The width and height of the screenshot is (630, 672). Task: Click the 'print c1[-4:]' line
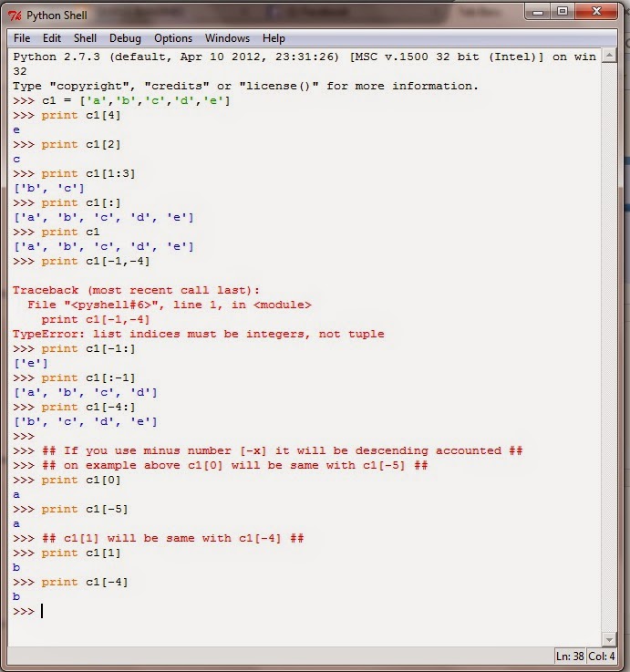(x=88, y=407)
